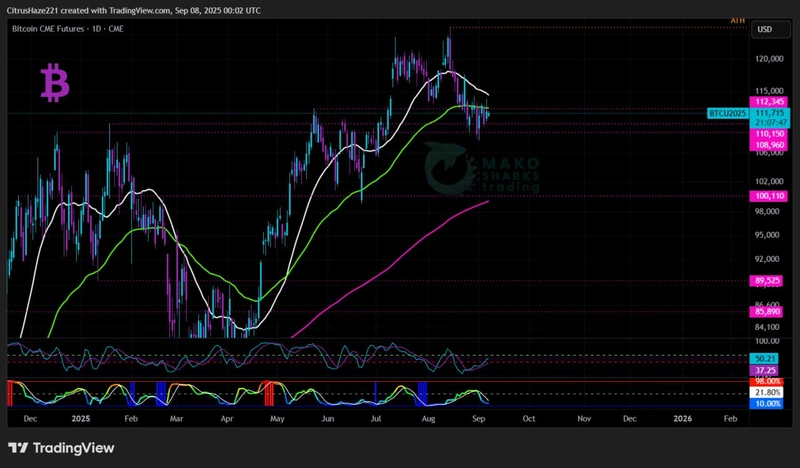Viewport: 800px width, 468px height.
Task: Open the USD currency selector
Action: [x=765, y=29]
